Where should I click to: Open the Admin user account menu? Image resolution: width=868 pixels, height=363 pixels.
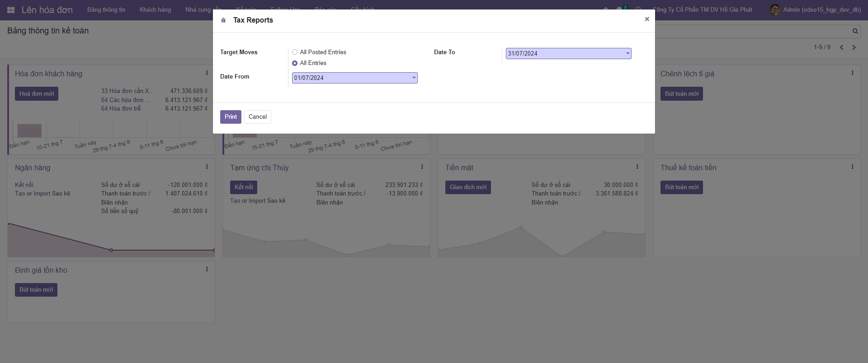click(x=815, y=10)
